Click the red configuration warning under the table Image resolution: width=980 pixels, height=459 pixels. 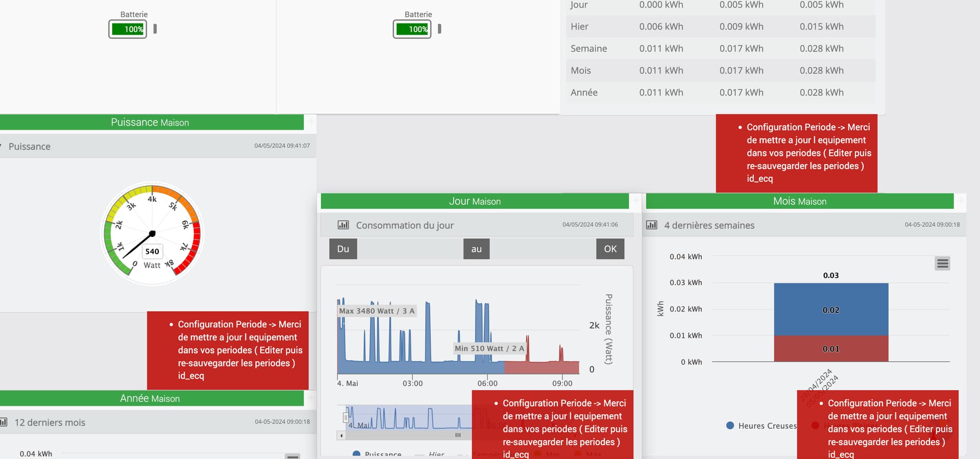(x=796, y=153)
